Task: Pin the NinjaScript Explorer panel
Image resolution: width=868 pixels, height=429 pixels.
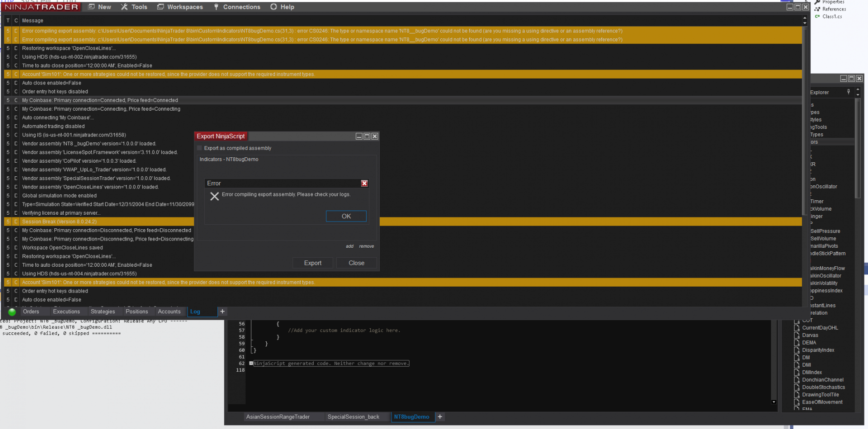Action: pos(849,92)
